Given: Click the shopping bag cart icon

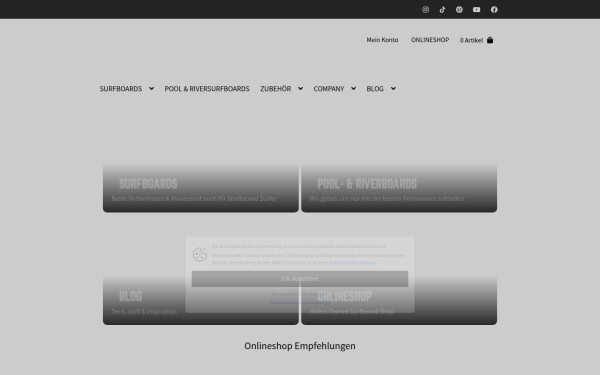Looking at the screenshot, I should 490,40.
